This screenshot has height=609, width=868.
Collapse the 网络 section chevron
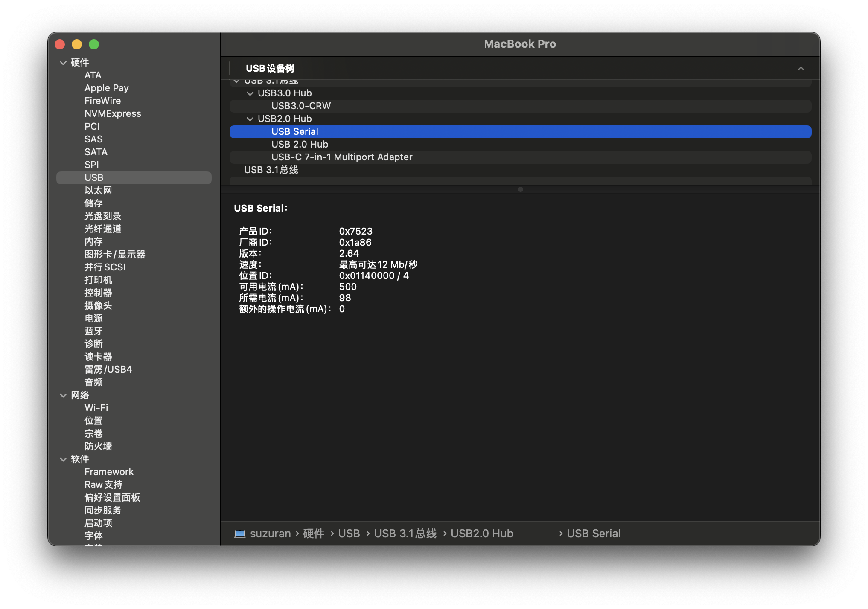pos(63,395)
